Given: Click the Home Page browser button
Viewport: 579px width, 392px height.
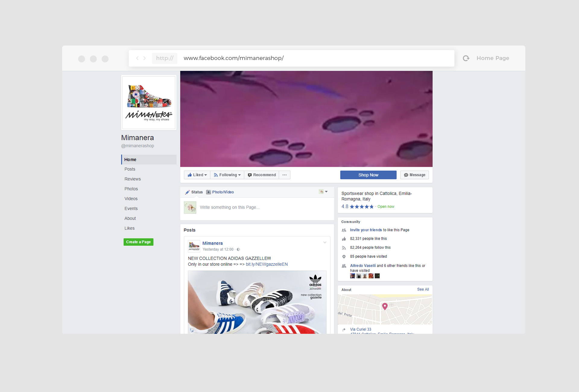Looking at the screenshot, I should click(493, 58).
